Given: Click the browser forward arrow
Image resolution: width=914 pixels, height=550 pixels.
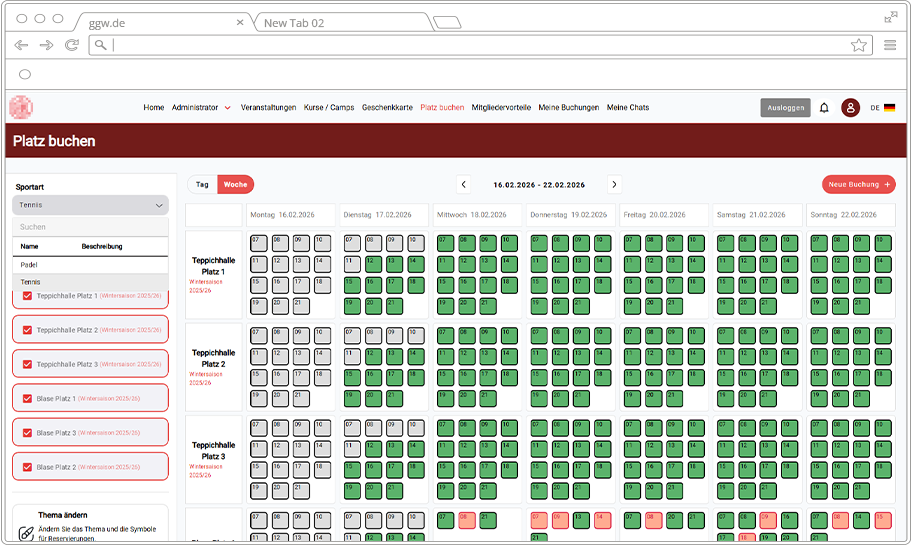Looking at the screenshot, I should pos(47,45).
